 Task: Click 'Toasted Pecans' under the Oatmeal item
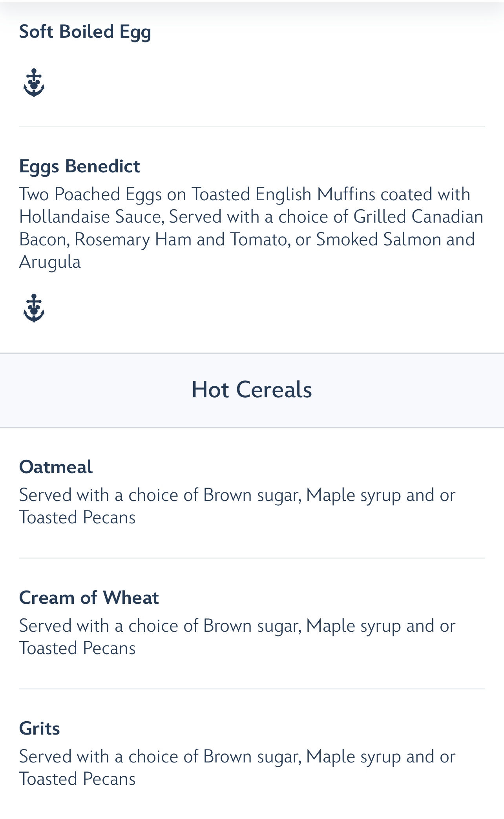click(x=77, y=517)
